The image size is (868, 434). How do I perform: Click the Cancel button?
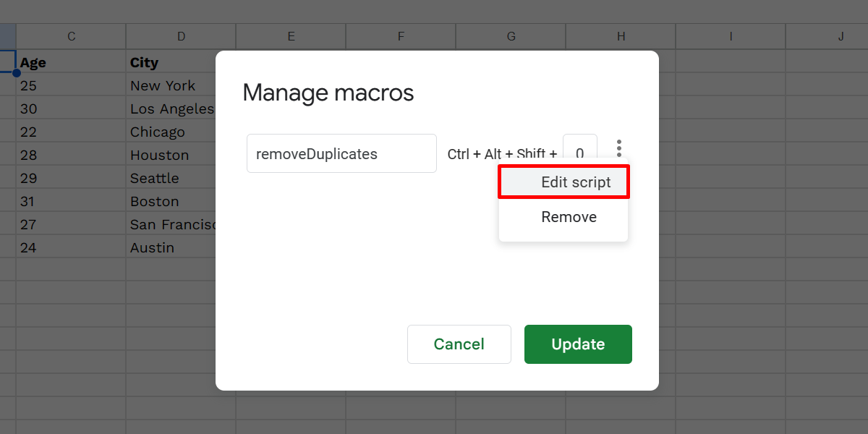[x=459, y=344]
